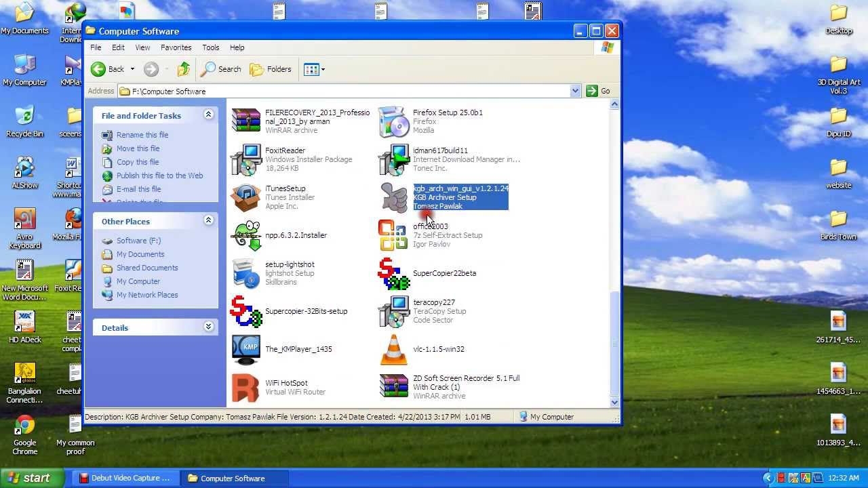
Task: Click Publish this file to the Web
Action: (x=159, y=176)
